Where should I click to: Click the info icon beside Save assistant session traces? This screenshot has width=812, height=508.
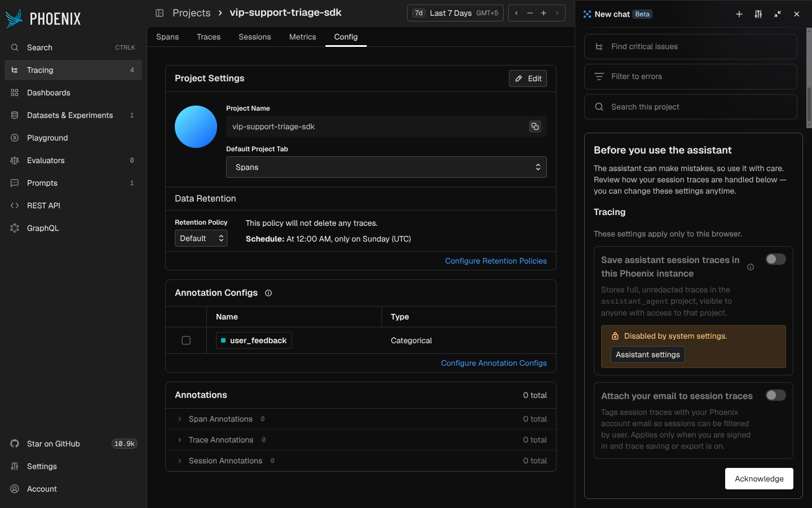click(x=751, y=267)
